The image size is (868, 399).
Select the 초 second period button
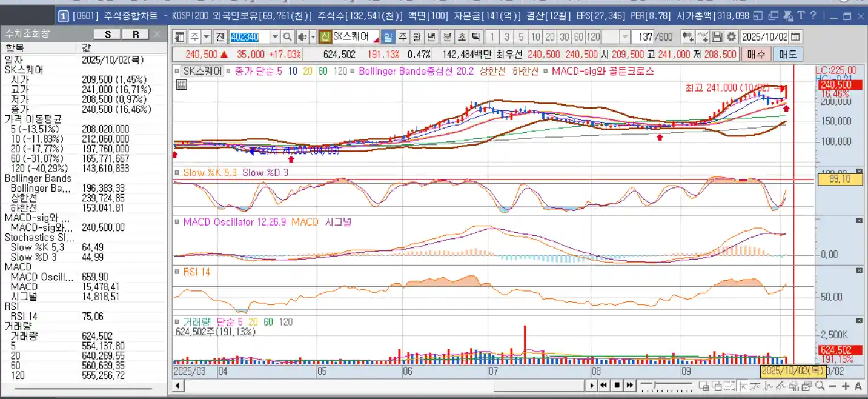462,37
